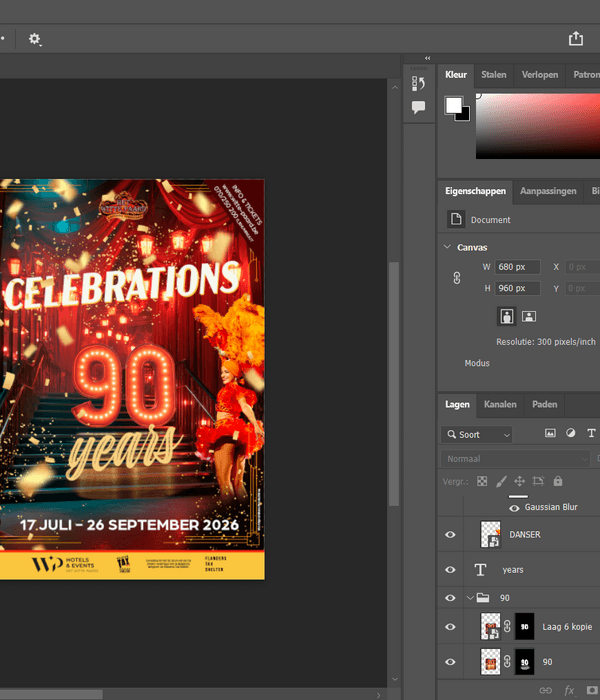Screen dimensions: 600x700
Task: Click the link width and height chain icon
Action: [457, 278]
